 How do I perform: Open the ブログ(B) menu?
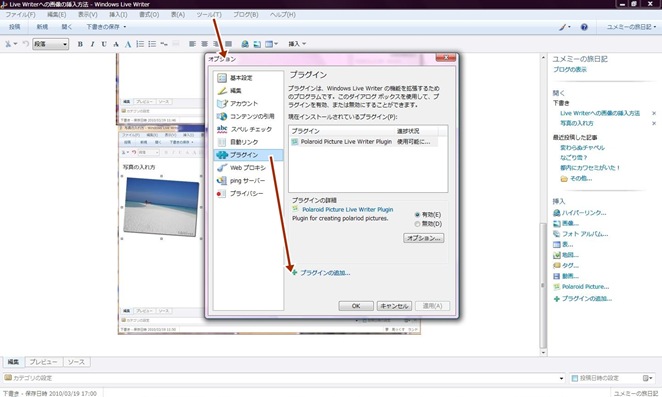(246, 14)
